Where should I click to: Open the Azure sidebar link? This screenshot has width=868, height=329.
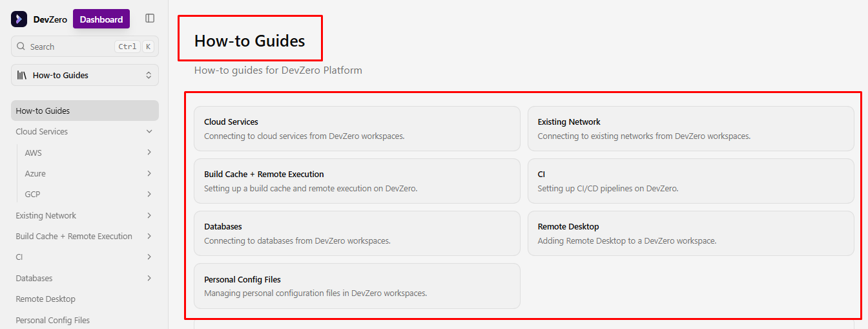[x=36, y=174]
